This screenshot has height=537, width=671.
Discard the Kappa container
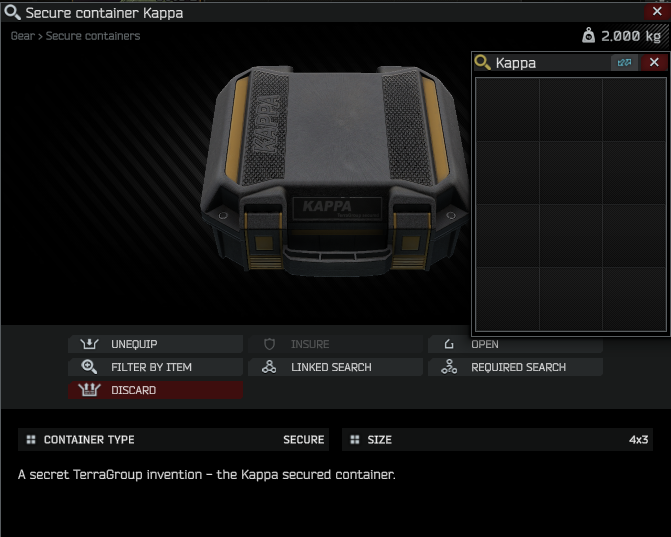click(x=155, y=390)
